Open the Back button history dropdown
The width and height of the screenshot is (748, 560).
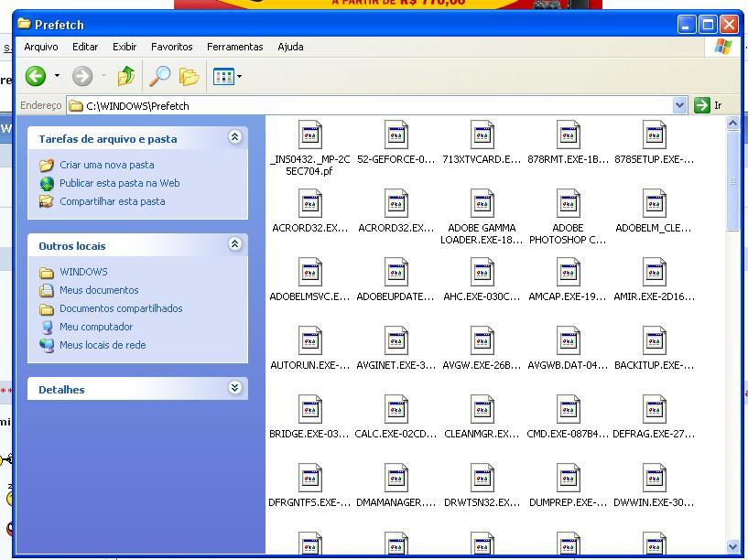[58, 76]
